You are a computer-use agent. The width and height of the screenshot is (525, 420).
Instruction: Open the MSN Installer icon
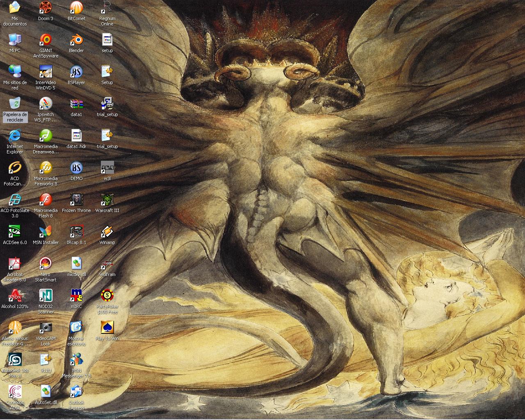click(46, 231)
